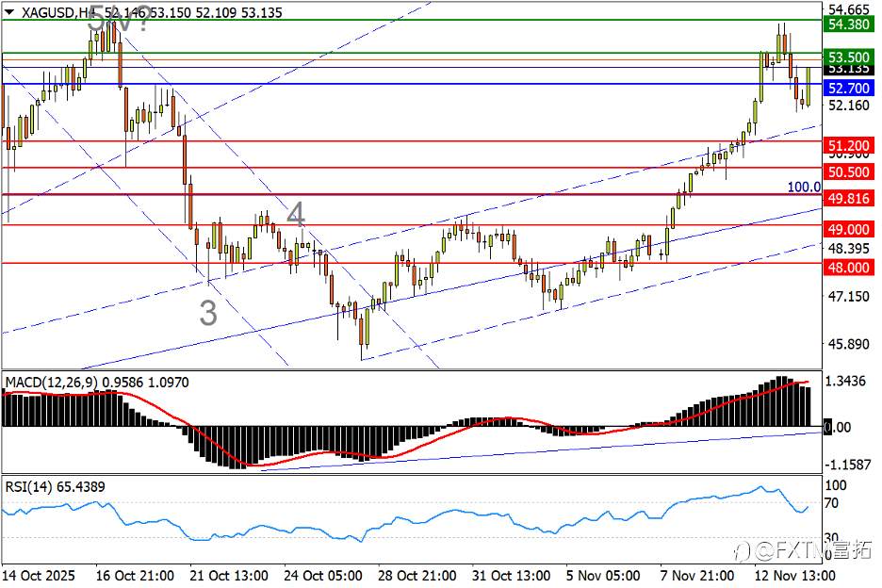
Task: Select the red 50.500 level label
Action: point(849,171)
